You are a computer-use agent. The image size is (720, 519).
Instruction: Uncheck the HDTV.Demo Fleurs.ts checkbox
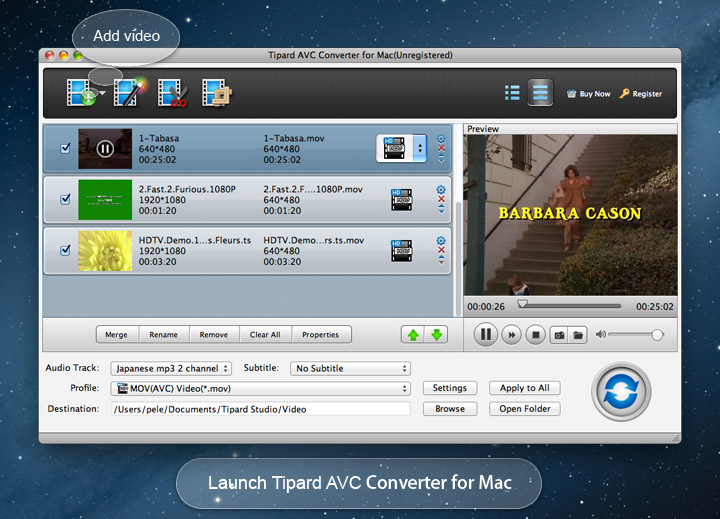click(65, 250)
